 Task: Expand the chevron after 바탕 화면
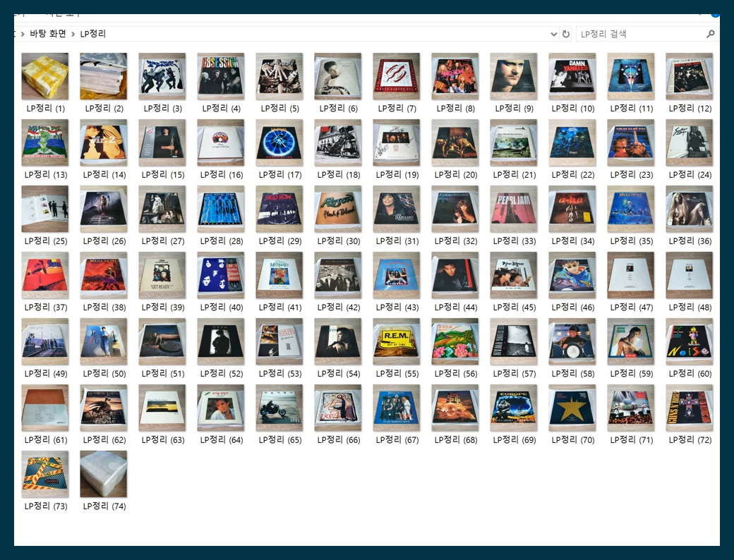pyautogui.click(x=73, y=34)
